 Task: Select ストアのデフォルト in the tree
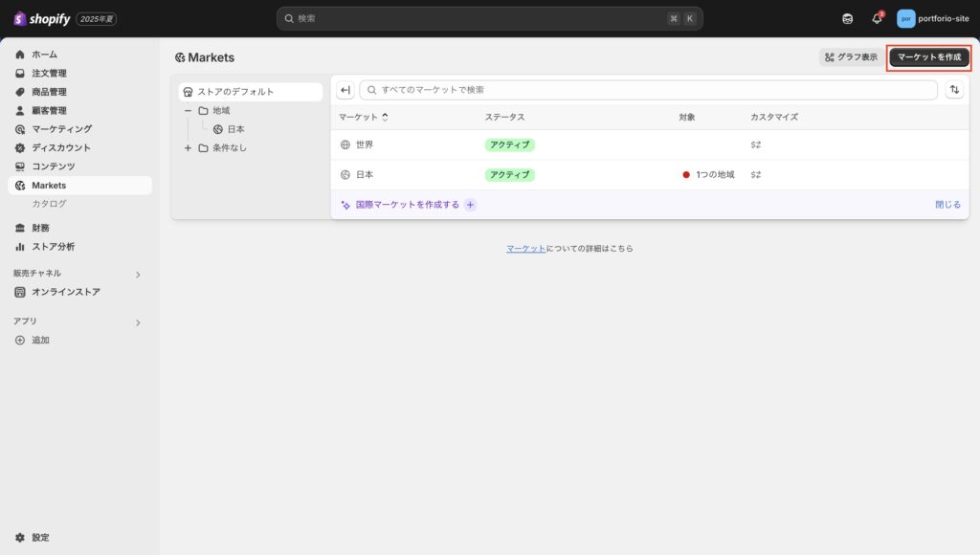coord(235,92)
